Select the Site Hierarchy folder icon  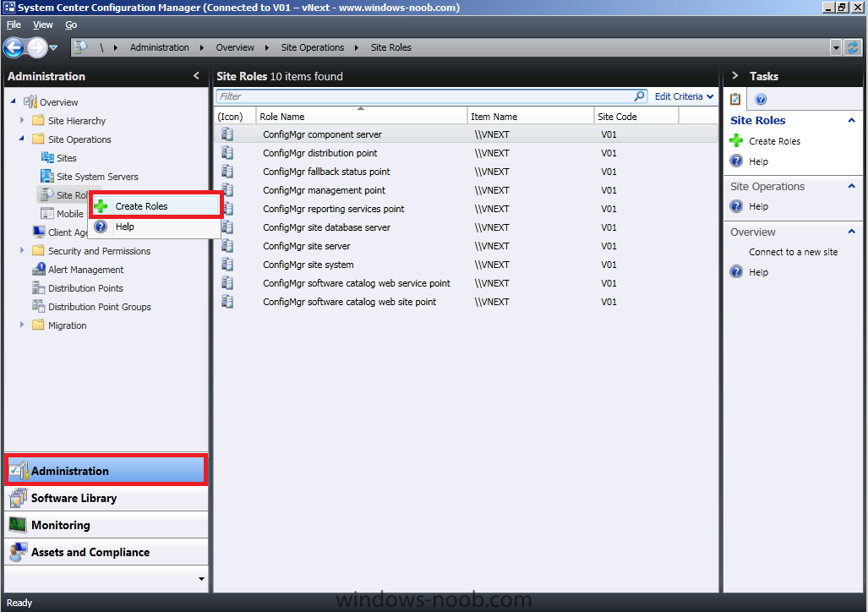38,120
